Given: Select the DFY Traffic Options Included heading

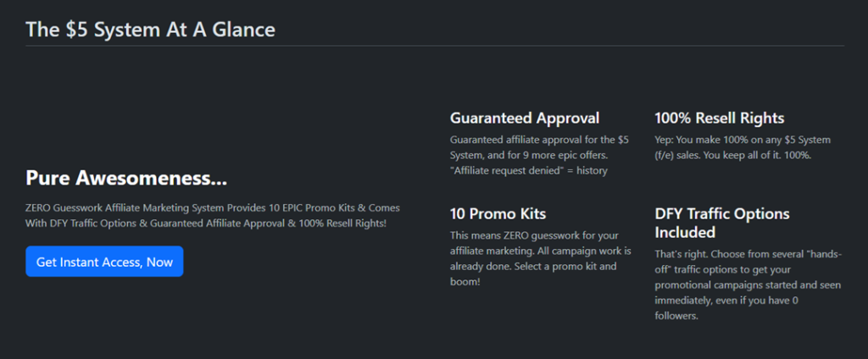Looking at the screenshot, I should click(x=722, y=223).
